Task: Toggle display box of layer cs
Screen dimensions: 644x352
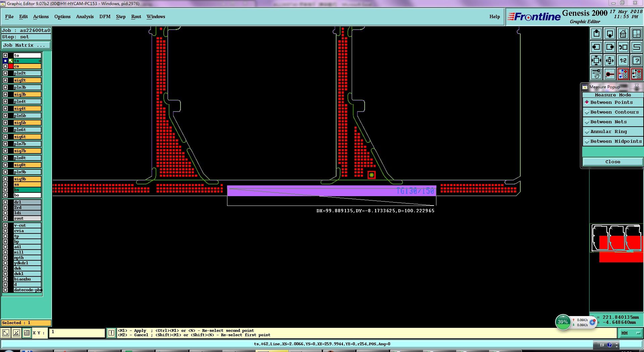Action: click(5, 66)
